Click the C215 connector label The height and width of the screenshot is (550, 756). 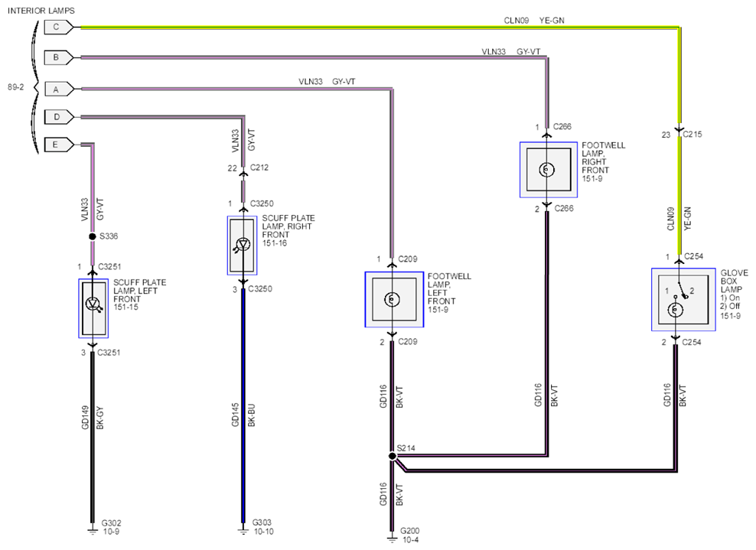click(x=692, y=135)
